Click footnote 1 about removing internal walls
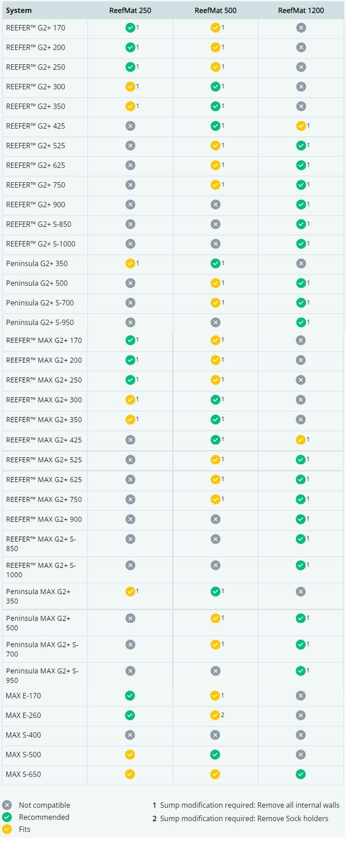The width and height of the screenshot is (346, 868). (x=246, y=805)
